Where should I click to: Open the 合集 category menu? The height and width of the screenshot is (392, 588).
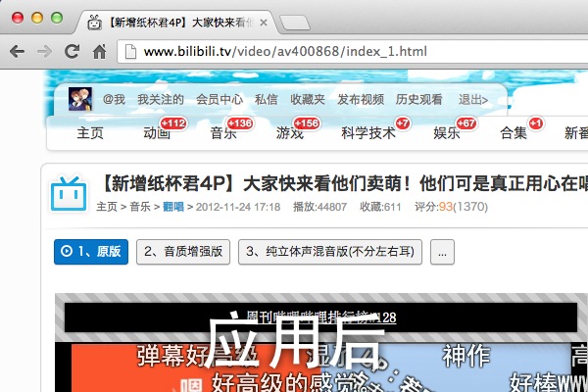click(514, 133)
